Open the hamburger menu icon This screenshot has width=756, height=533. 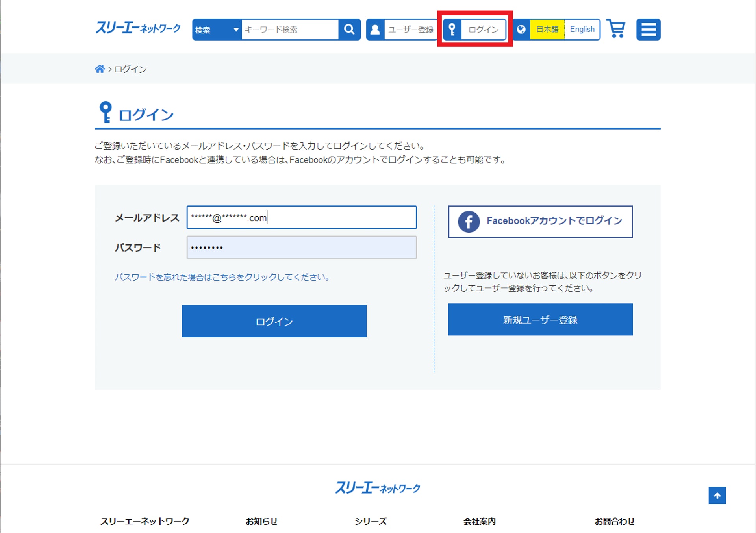coord(648,30)
